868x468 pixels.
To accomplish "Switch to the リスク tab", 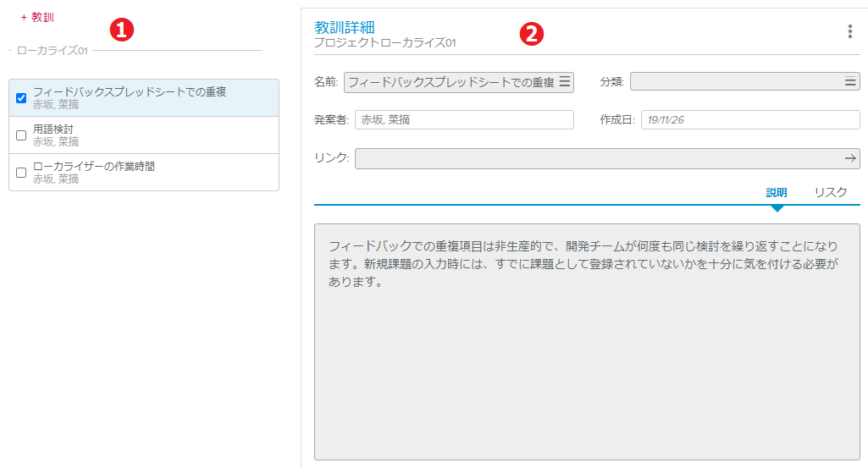I will click(x=830, y=192).
